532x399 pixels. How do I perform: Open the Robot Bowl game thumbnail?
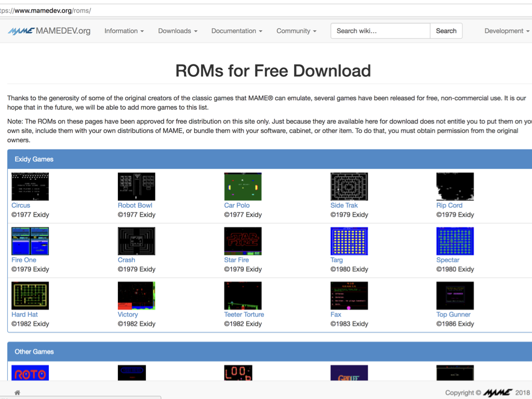[x=137, y=187]
